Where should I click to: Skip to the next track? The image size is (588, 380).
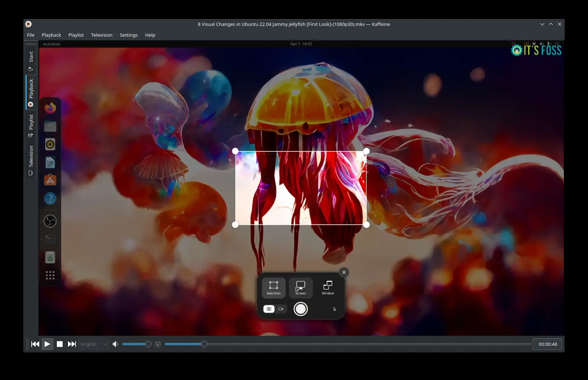(72, 344)
